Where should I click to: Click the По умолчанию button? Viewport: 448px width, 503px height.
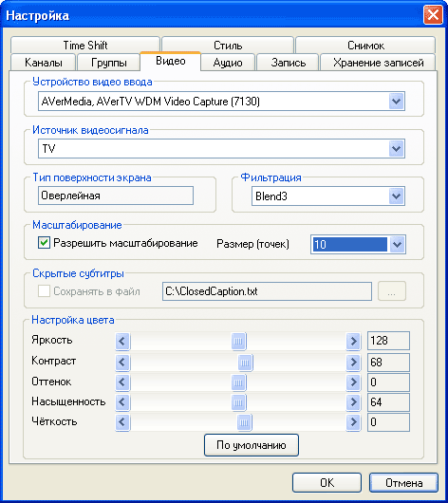pyautogui.click(x=252, y=445)
